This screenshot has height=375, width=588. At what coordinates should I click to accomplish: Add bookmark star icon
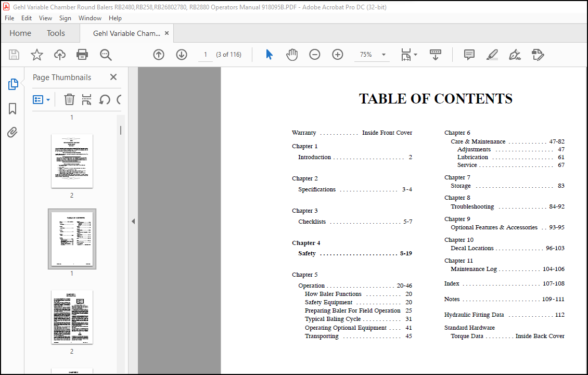(x=37, y=55)
